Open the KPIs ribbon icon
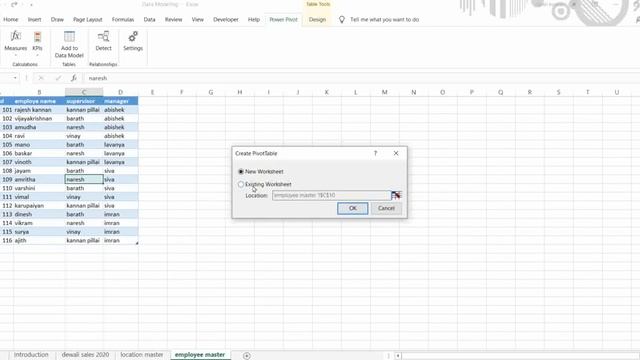The image size is (640, 360). pos(37,37)
